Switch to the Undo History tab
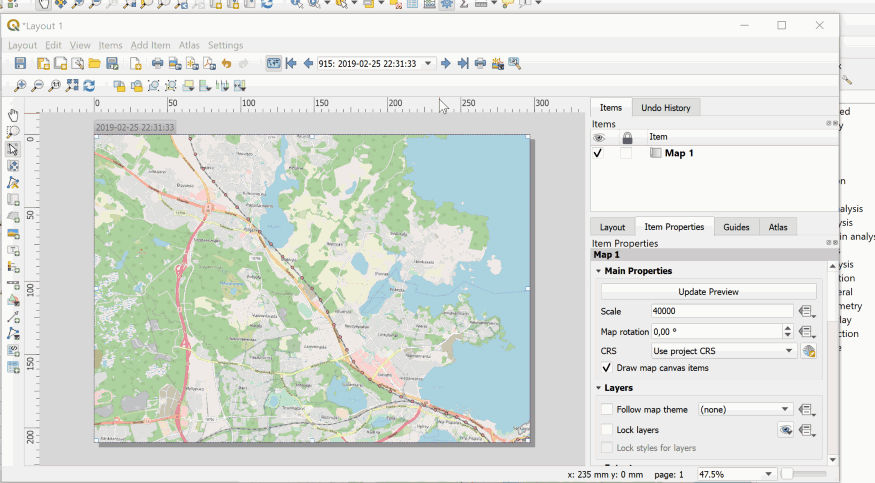The width and height of the screenshot is (875, 483). tap(665, 108)
